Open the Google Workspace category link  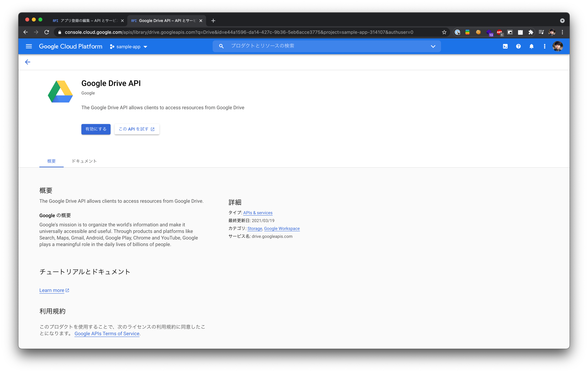[x=281, y=228]
